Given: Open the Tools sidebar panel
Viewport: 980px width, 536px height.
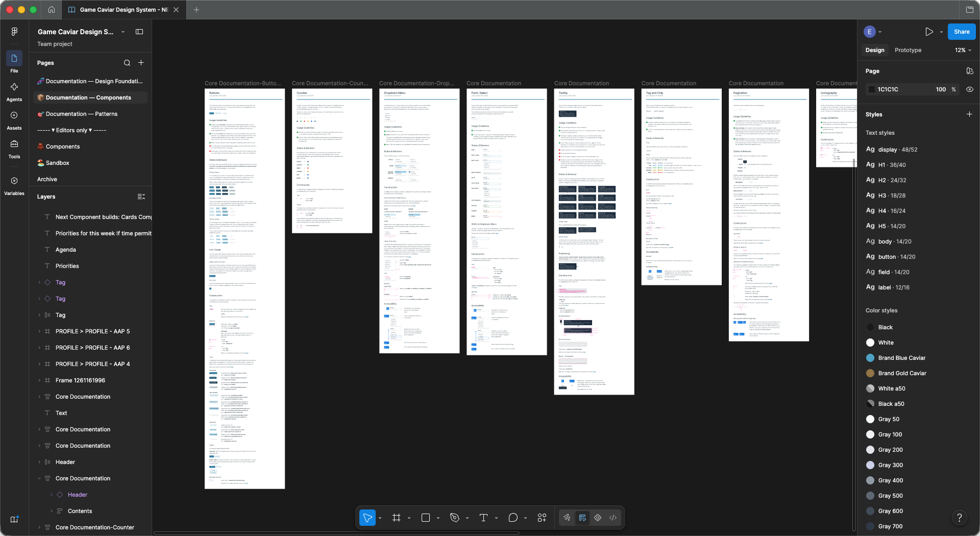Looking at the screenshot, I should (x=14, y=148).
